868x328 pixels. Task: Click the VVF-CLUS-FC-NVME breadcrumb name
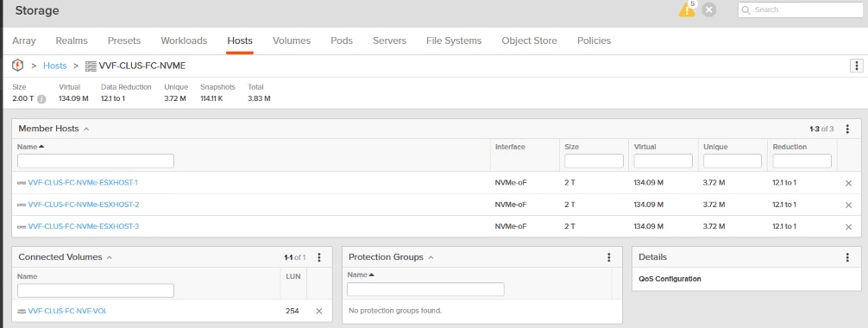(142, 66)
